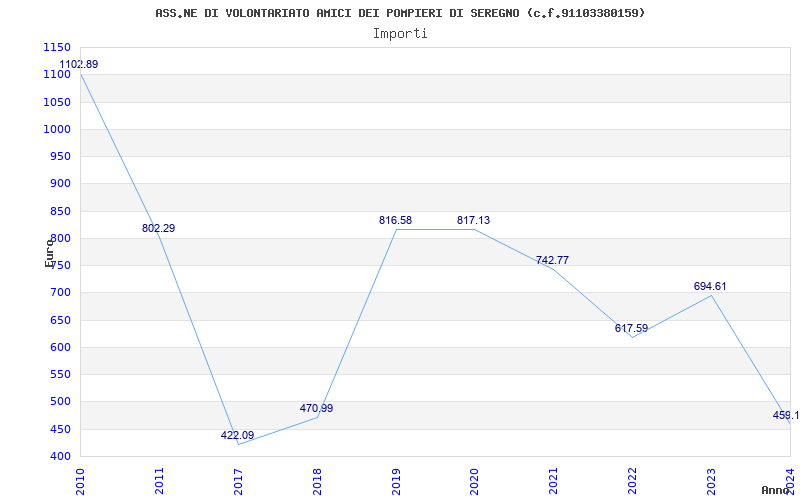
Task: Click the 'Euro' y-axis title
Action: click(49, 253)
